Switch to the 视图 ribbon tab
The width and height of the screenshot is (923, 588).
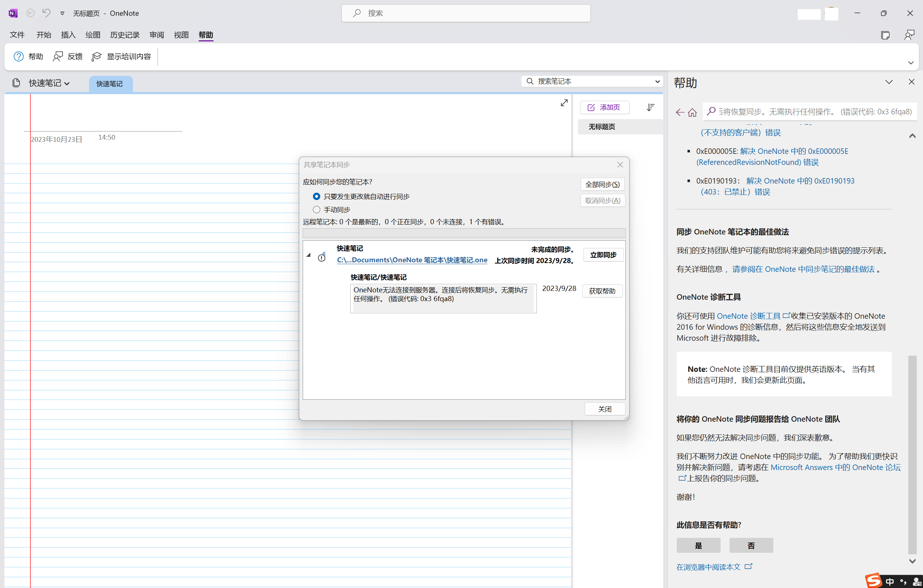click(x=181, y=35)
